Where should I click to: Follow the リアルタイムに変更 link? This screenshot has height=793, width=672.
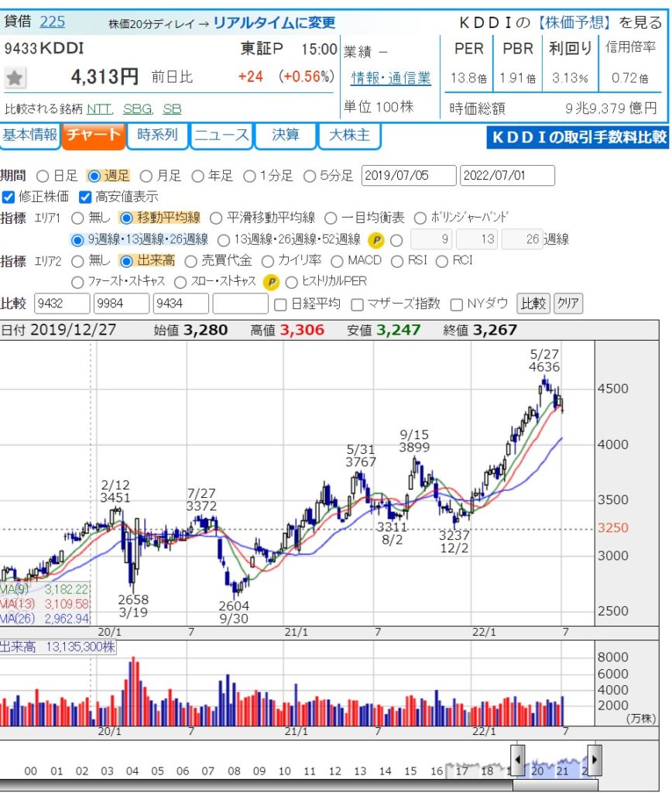pos(274,23)
